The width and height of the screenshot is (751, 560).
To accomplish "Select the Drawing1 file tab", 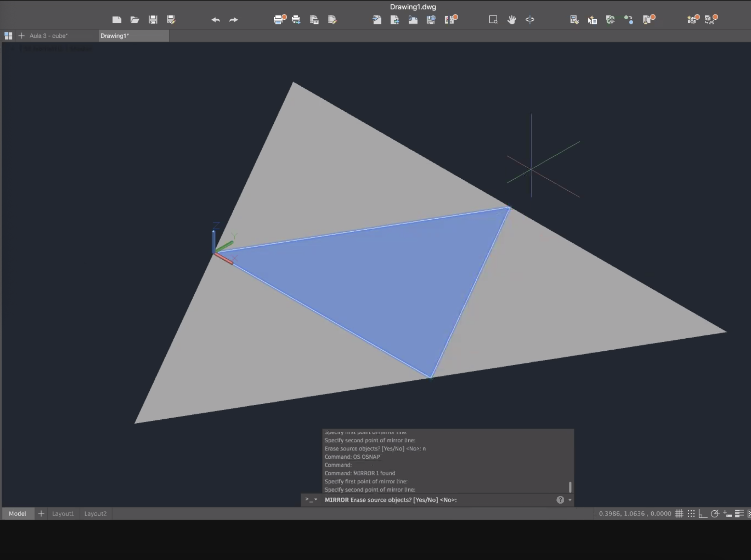I will (134, 36).
